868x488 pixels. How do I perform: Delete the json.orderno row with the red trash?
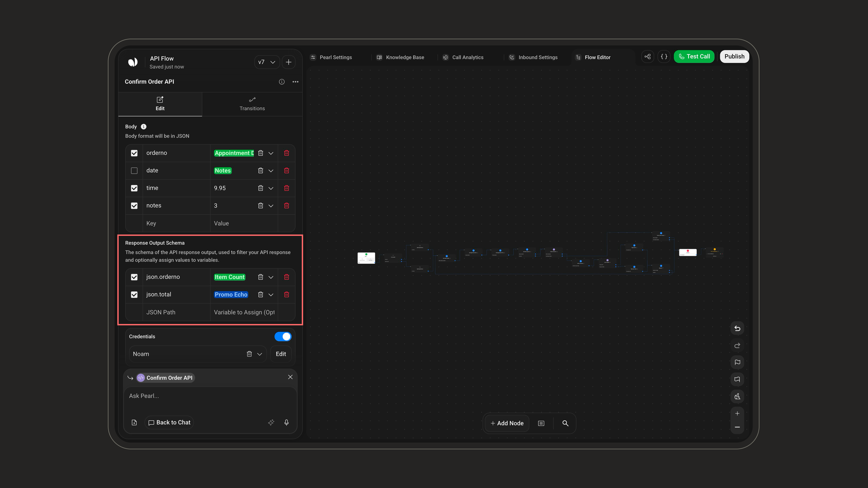pyautogui.click(x=286, y=277)
